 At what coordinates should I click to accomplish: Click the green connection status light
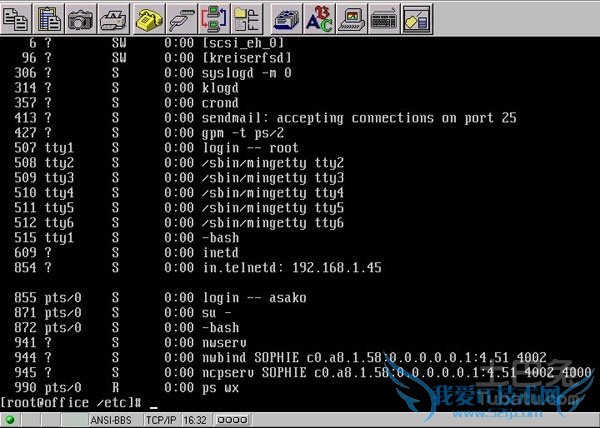10,420
